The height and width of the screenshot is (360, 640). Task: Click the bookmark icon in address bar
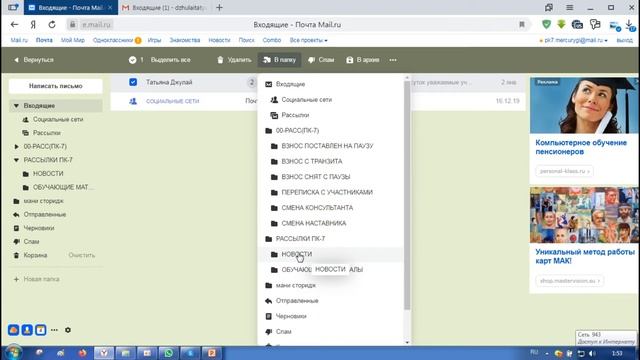(522, 24)
